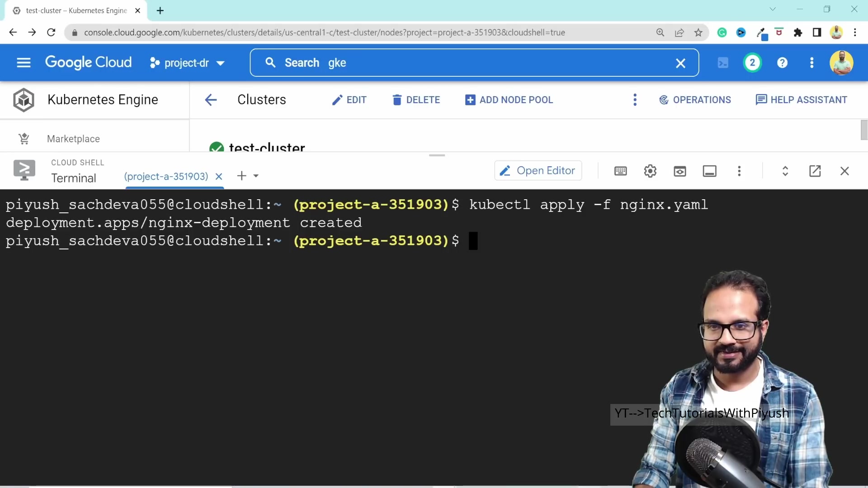This screenshot has height=488, width=868.
Task: Open OPERATIONS panel
Action: tap(695, 100)
